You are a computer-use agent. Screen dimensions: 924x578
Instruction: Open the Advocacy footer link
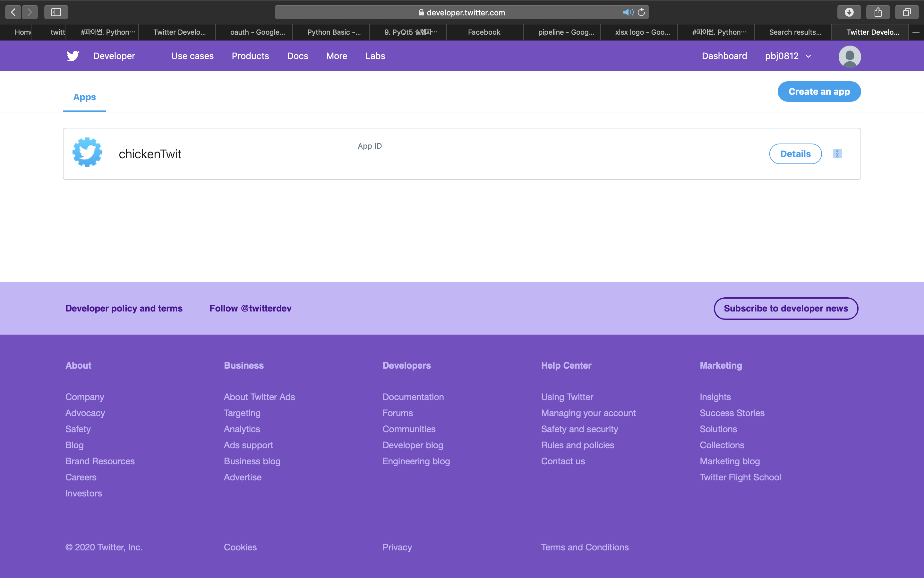pos(85,413)
